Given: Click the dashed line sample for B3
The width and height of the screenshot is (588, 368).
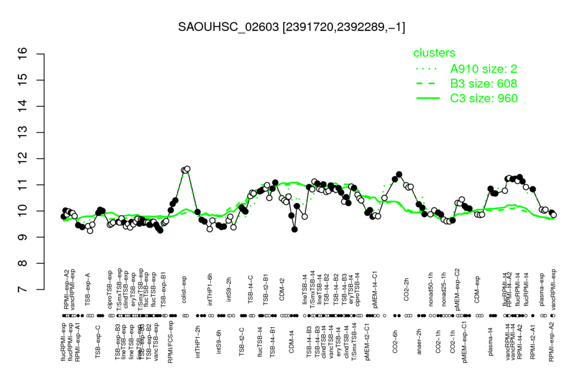Looking at the screenshot, I should coord(427,84).
